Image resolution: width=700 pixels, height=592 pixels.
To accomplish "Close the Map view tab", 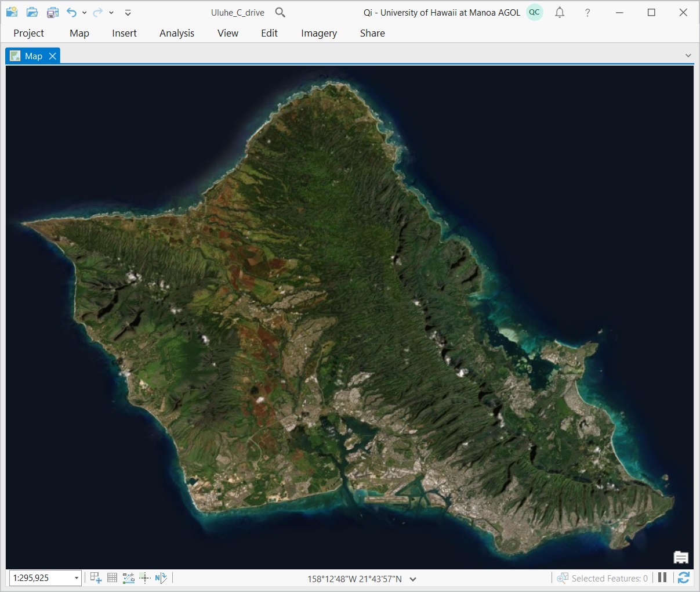I will click(53, 56).
